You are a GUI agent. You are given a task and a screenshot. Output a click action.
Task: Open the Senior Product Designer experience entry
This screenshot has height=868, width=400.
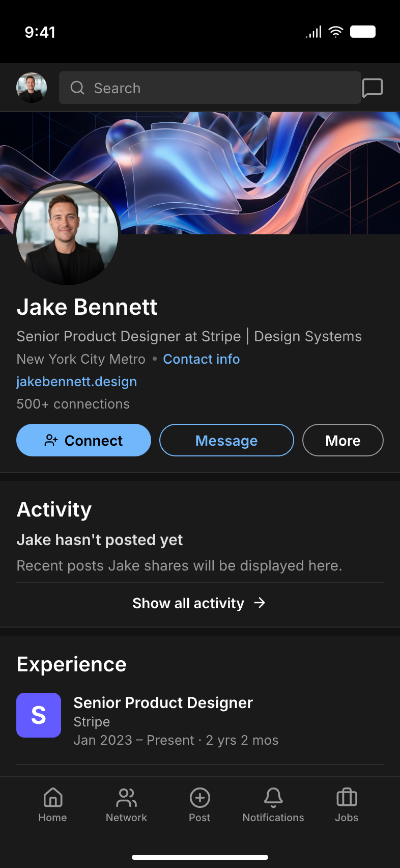tap(163, 703)
